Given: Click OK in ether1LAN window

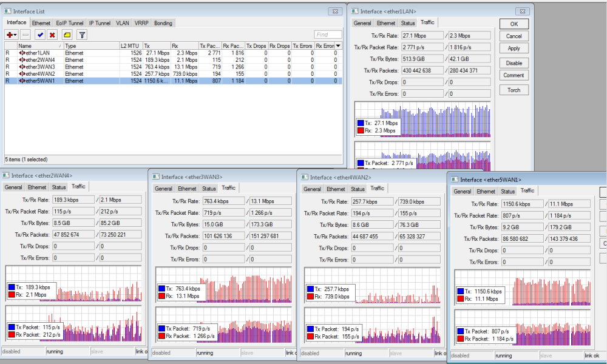Looking at the screenshot, I should (514, 24).
